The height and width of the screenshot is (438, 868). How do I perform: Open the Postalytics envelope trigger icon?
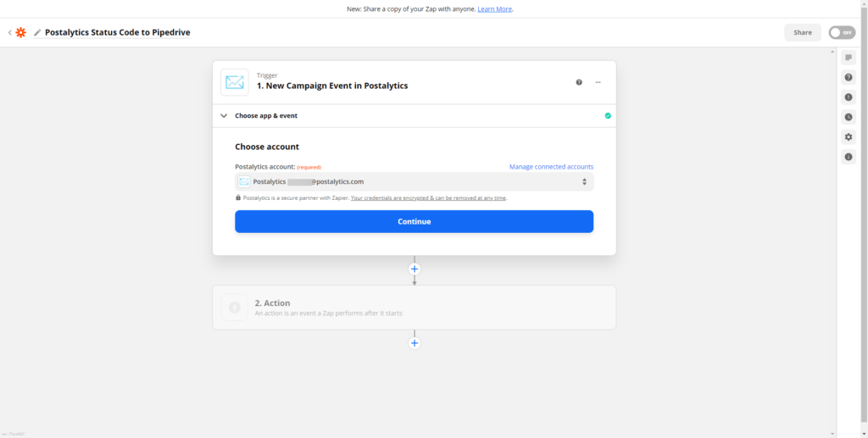[x=235, y=82]
